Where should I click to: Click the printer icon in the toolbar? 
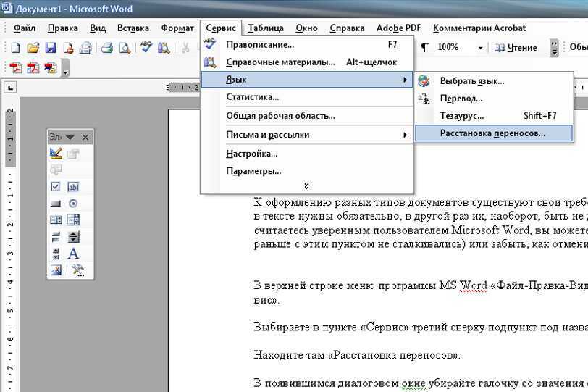tap(107, 48)
